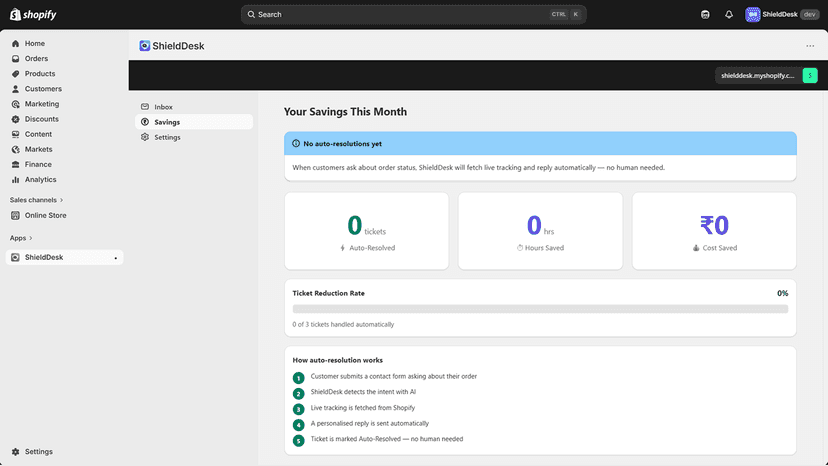Click the ₹0 Cost Saved card
The image size is (828, 466).
714,231
